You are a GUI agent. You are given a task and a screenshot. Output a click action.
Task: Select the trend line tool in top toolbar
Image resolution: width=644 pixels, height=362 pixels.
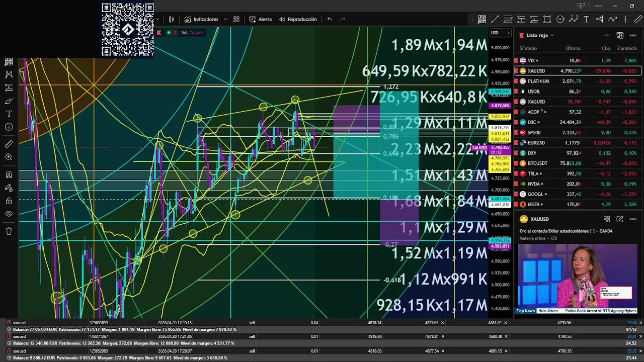click(x=495, y=19)
